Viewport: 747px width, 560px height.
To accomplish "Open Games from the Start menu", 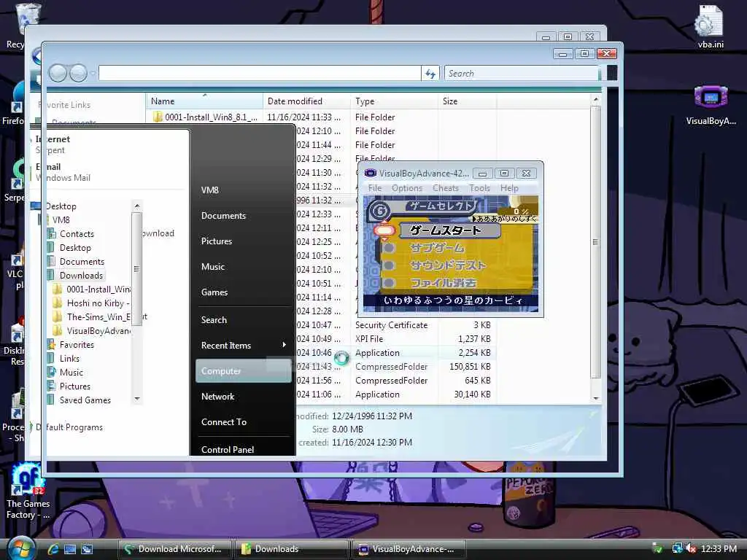I will pos(214,292).
